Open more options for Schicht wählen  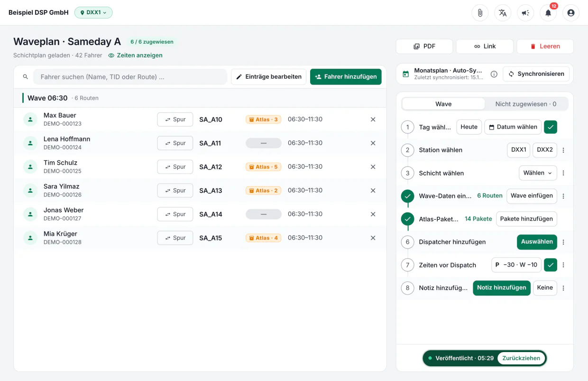pyautogui.click(x=563, y=173)
